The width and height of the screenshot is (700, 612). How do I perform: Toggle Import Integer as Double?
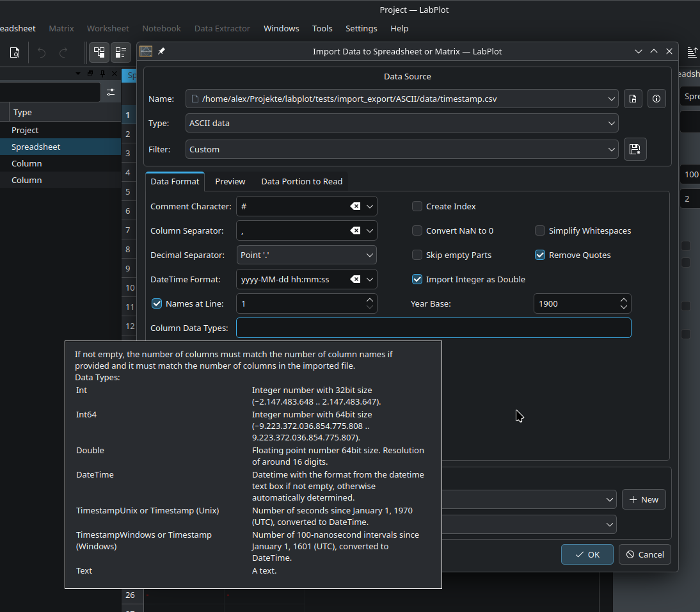click(417, 279)
